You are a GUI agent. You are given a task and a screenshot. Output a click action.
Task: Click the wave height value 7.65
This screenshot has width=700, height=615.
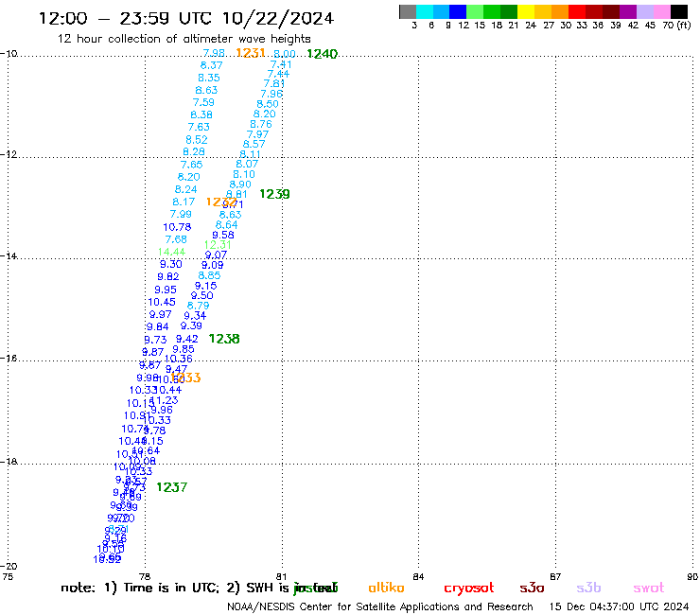pos(191,165)
